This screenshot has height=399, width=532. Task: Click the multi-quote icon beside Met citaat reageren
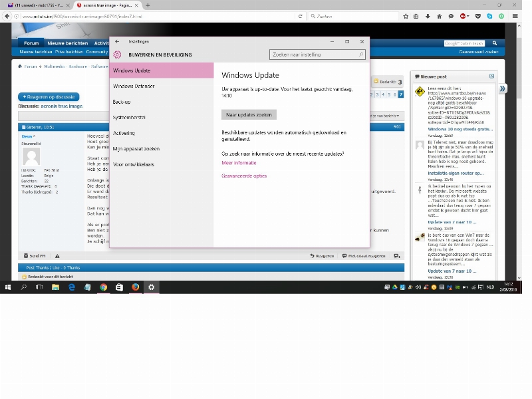(x=397, y=256)
